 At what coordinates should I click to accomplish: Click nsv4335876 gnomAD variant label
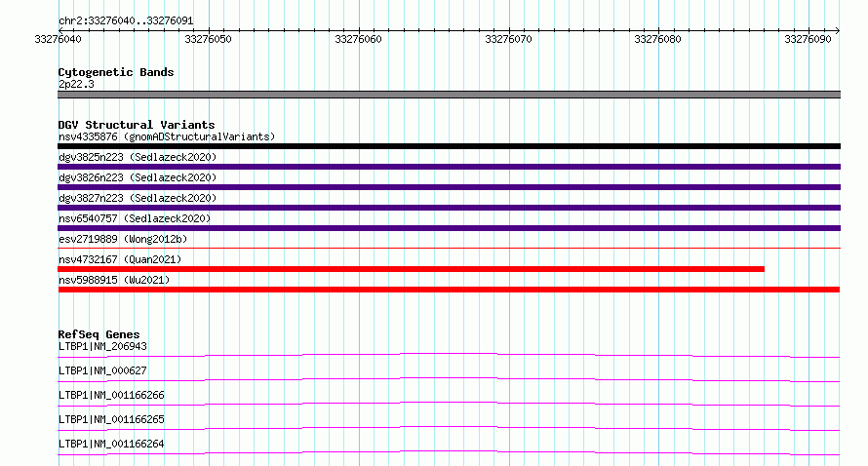coord(167,136)
